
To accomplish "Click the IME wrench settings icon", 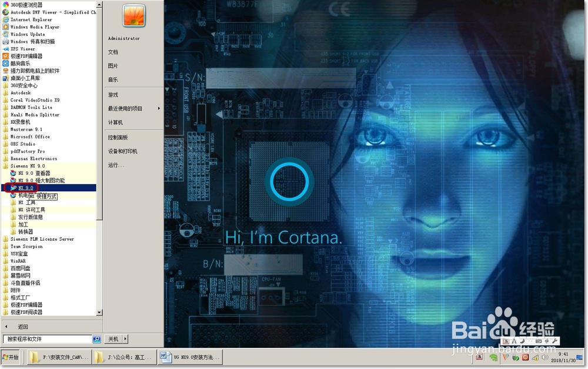I will pyautogui.click(x=555, y=341).
